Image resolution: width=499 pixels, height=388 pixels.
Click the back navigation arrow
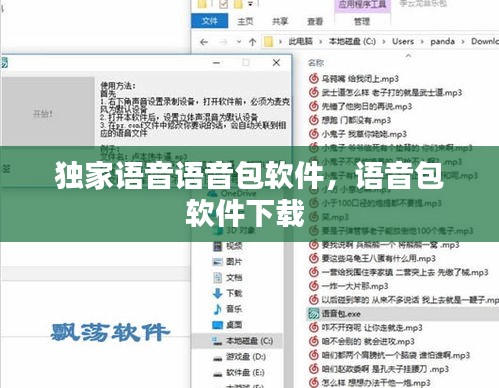(x=204, y=42)
